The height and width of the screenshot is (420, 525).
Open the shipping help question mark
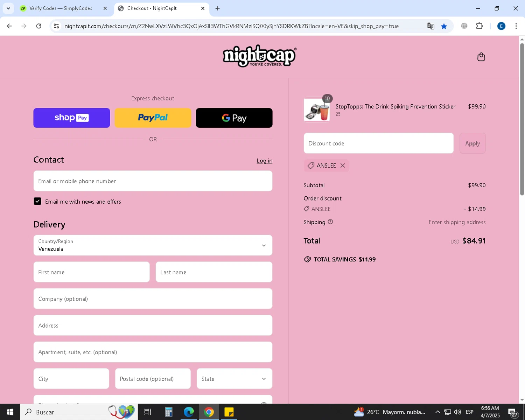pos(330,222)
